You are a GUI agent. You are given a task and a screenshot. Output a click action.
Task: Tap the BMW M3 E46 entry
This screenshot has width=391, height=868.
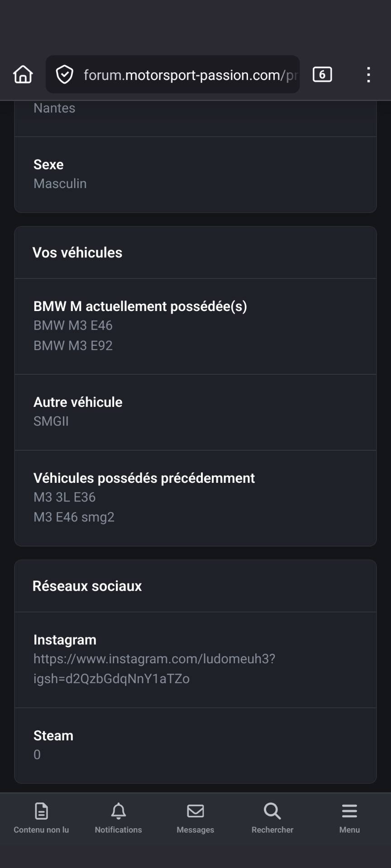[x=73, y=325]
